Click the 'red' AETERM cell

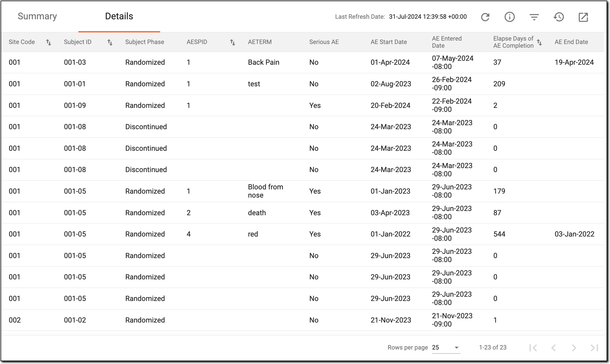click(253, 234)
